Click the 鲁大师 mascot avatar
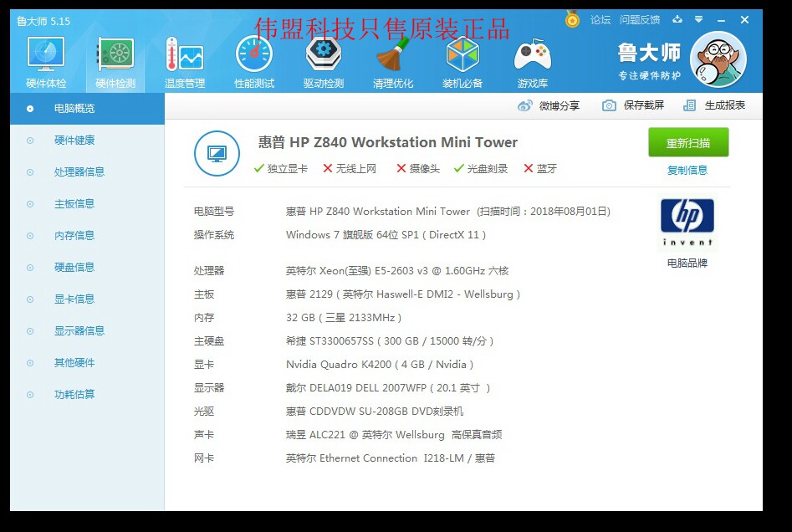Image resolution: width=792 pixels, height=532 pixels. pos(718,59)
